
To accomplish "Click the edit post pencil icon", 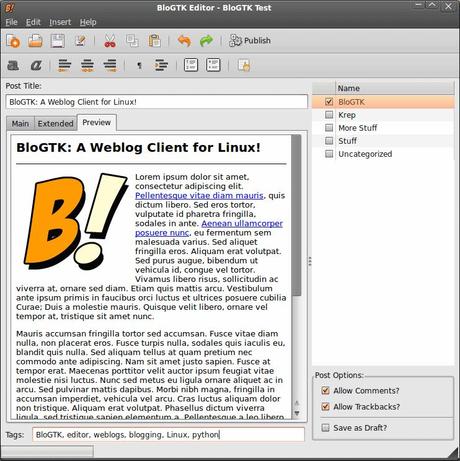I will click(x=80, y=41).
